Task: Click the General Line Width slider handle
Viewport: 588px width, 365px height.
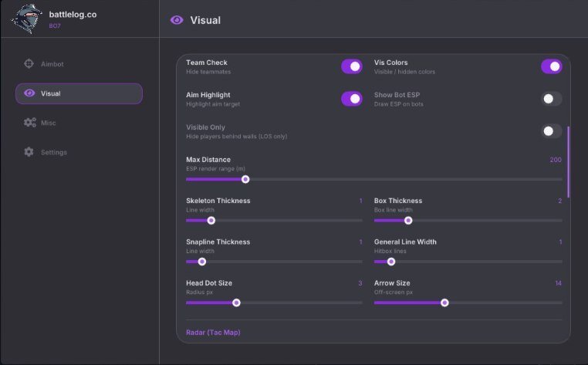Action: 391,262
